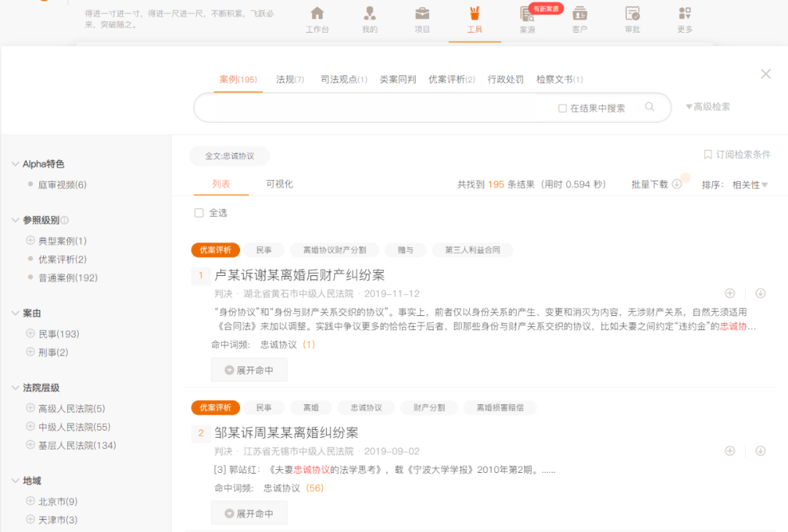The height and width of the screenshot is (532, 788).
Task: Open the 审批 approval icon
Action: (632, 14)
